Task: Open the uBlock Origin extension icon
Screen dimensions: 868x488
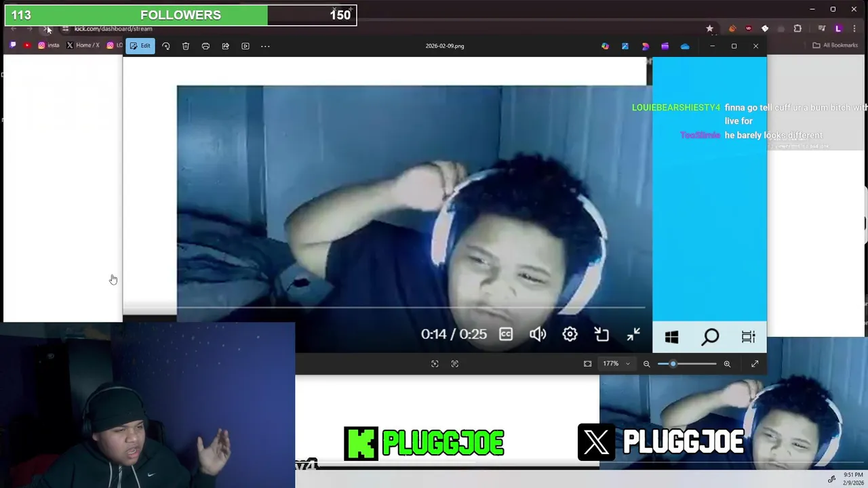Action: pos(749,28)
